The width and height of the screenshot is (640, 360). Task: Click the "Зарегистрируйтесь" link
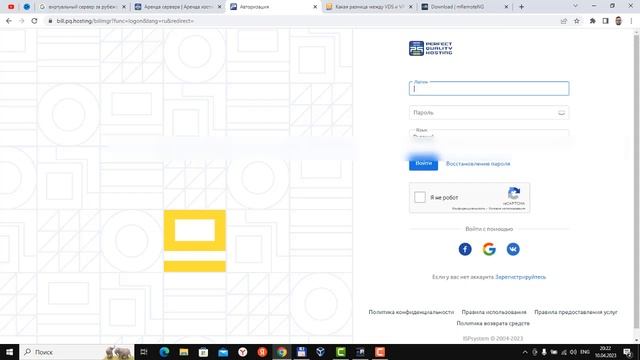tap(520, 277)
